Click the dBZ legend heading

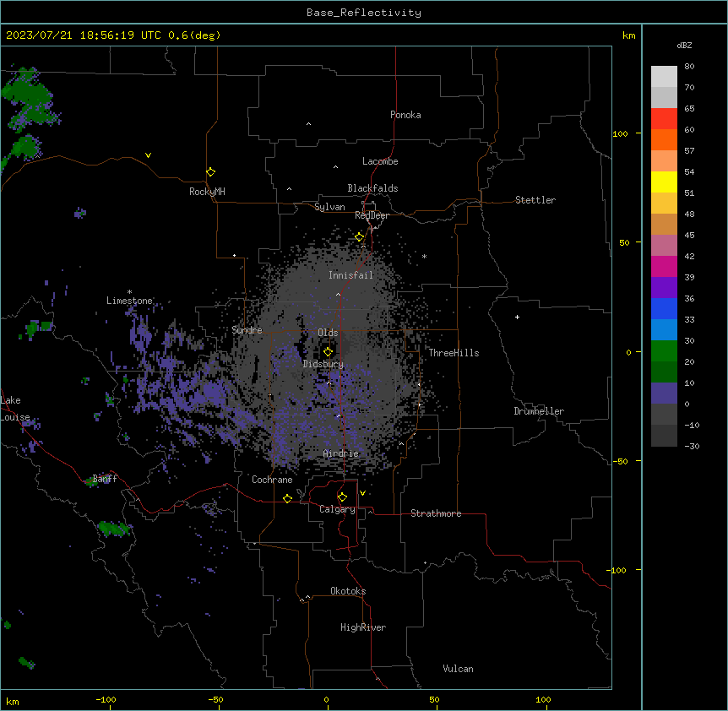click(x=684, y=45)
